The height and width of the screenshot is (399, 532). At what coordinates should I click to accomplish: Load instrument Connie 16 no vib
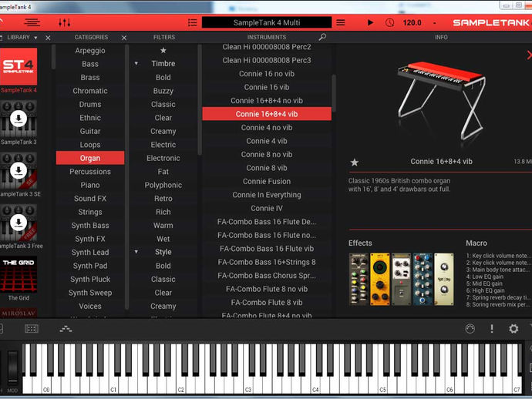[267, 74]
